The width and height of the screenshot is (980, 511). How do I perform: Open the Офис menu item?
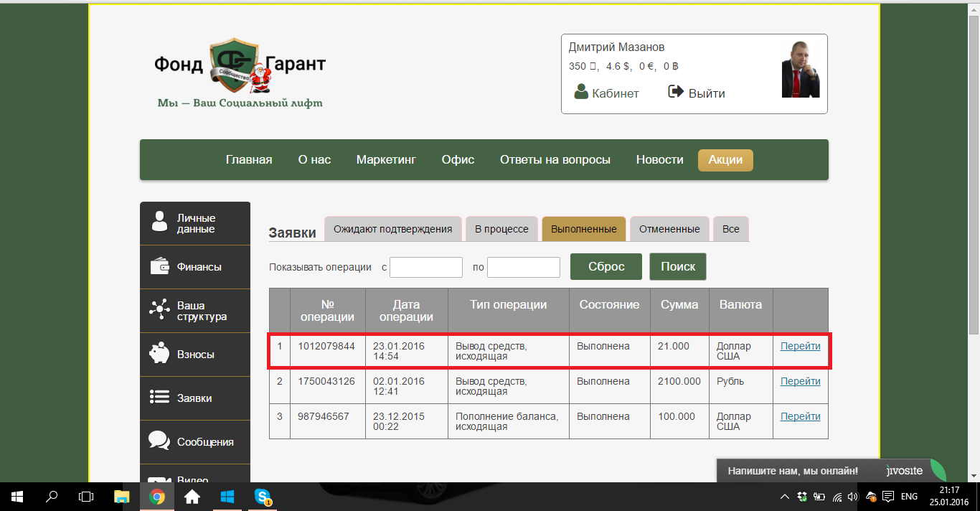(458, 159)
